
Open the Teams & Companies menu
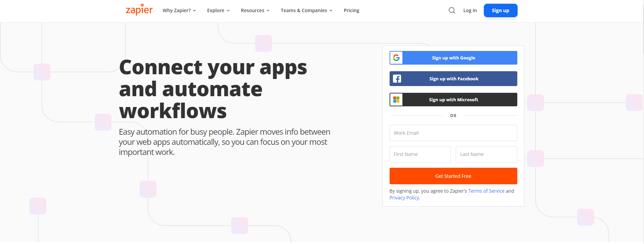point(306,10)
